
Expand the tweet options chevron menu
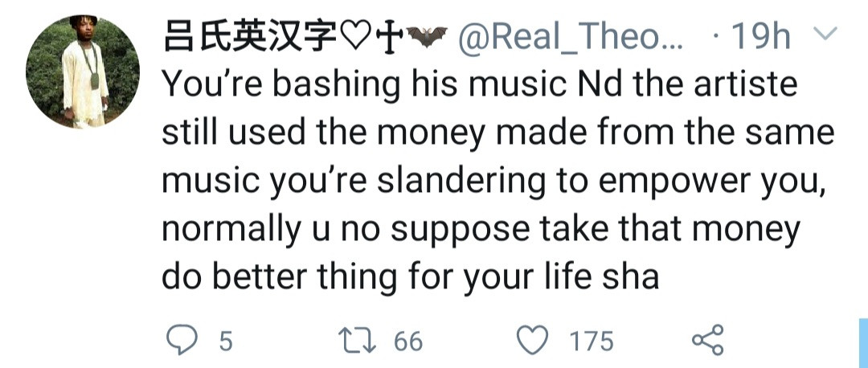click(826, 34)
